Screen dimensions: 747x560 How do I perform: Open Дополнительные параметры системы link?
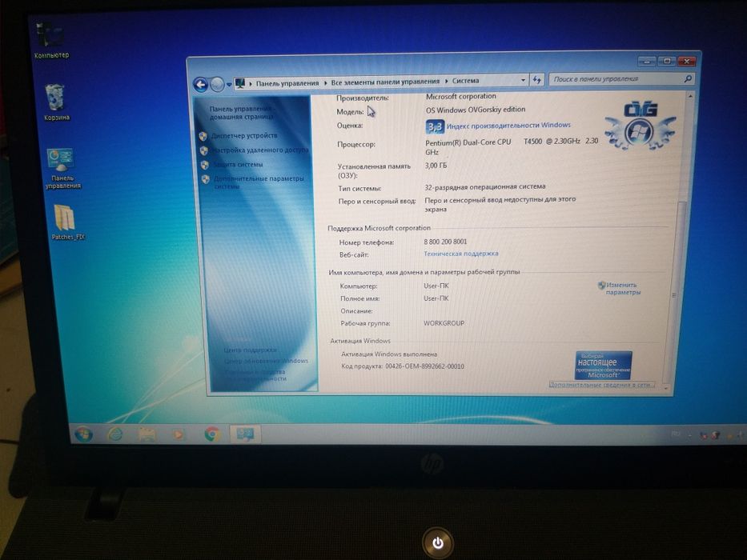pyautogui.click(x=259, y=182)
